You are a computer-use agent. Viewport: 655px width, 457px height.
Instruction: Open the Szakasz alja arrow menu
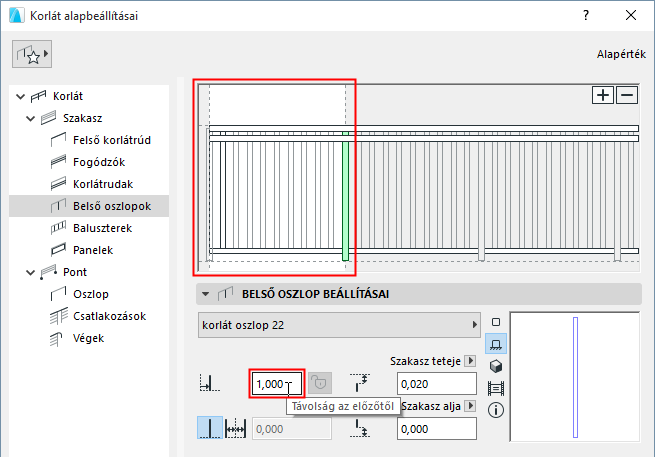click(x=470, y=406)
